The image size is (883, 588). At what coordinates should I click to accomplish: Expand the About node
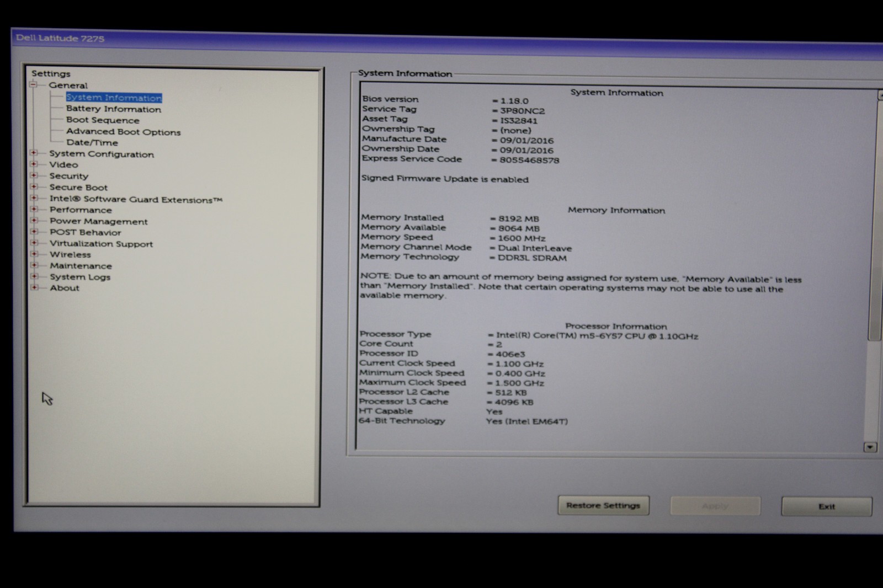click(x=34, y=287)
